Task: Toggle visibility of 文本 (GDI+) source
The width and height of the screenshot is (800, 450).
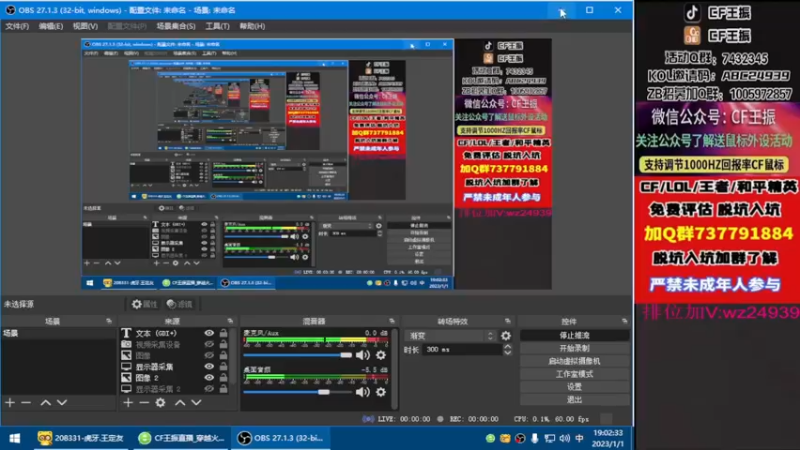Action: (x=209, y=333)
